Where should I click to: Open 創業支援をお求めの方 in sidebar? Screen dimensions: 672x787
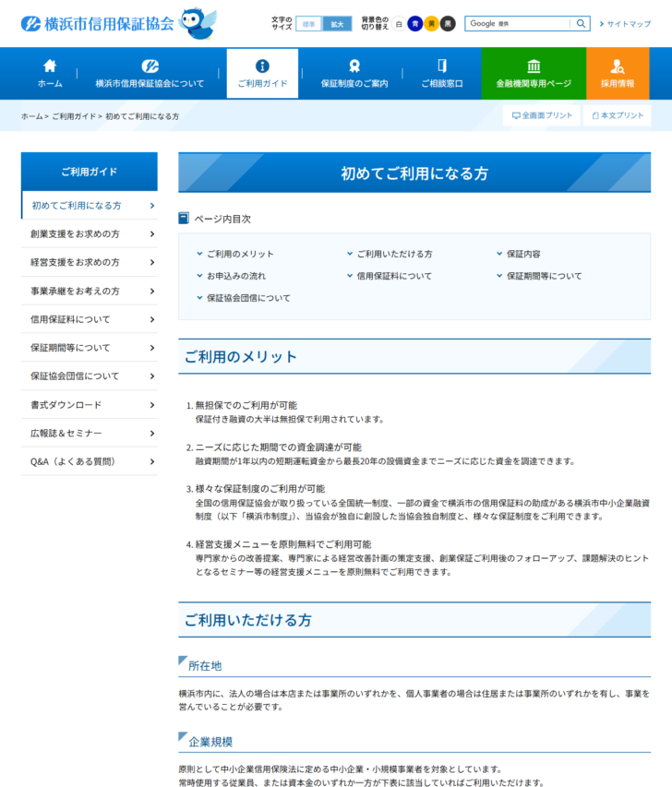click(90, 234)
